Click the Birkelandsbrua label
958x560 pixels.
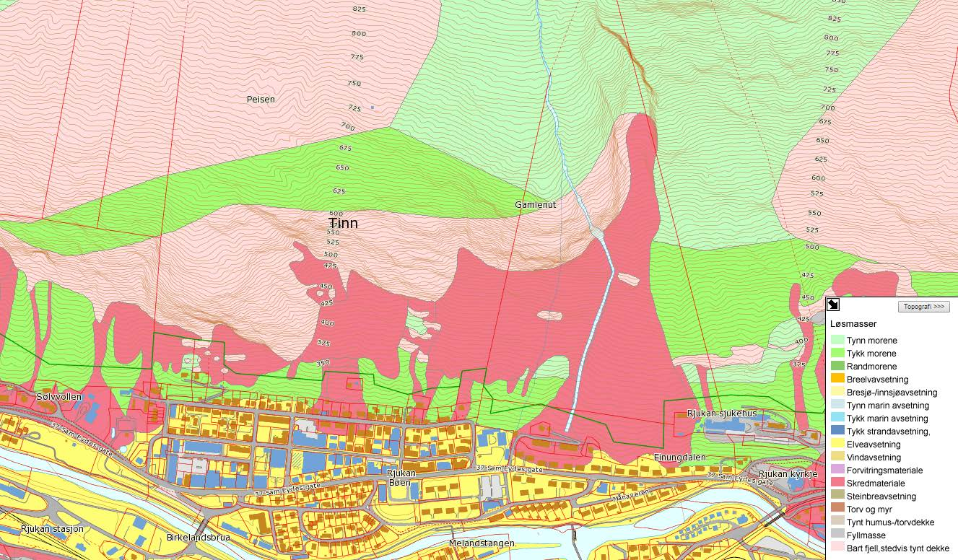pyautogui.click(x=199, y=538)
